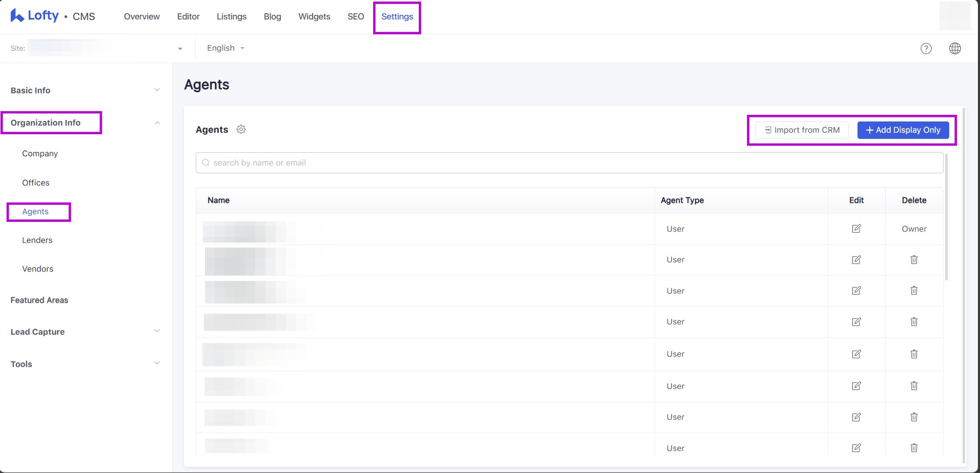Click the Import from CRM button
This screenshot has height=473, width=980.
click(802, 130)
